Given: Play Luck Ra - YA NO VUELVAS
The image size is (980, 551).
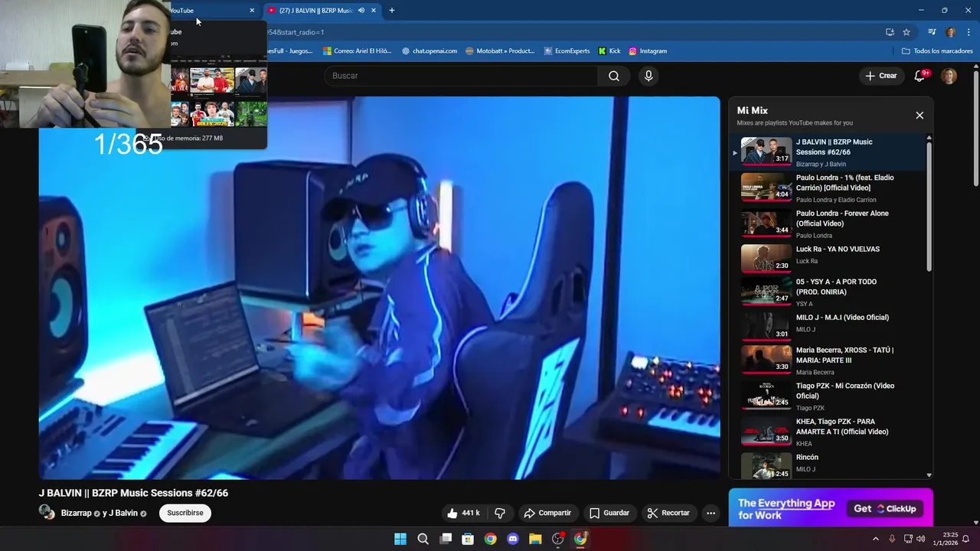Looking at the screenshot, I should [829, 259].
